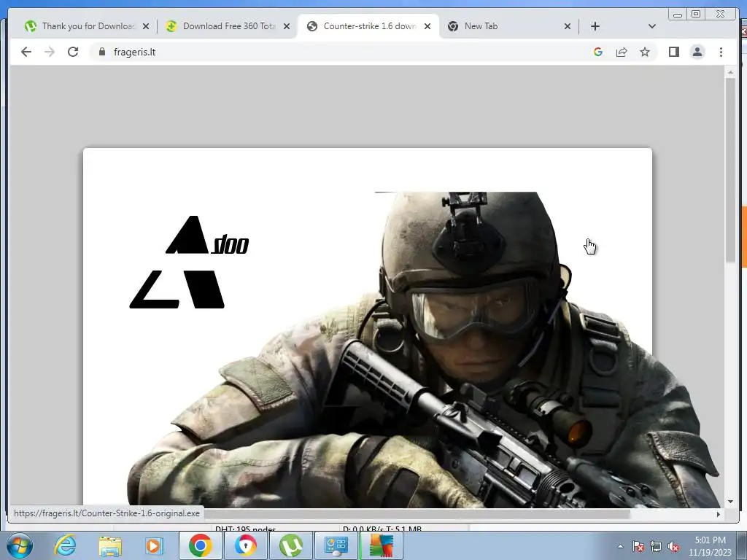
Task: Reload the frageris.lt page
Action: (x=73, y=52)
